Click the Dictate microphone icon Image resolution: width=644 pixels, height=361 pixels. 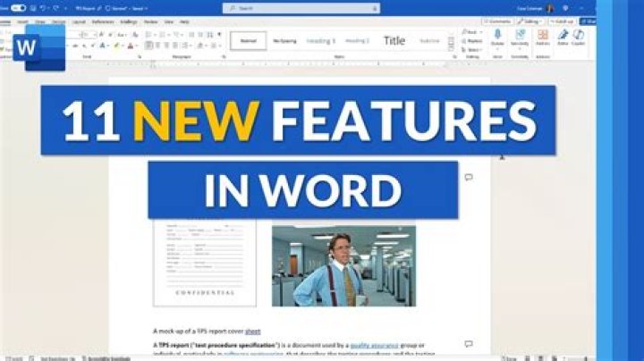coord(497,35)
